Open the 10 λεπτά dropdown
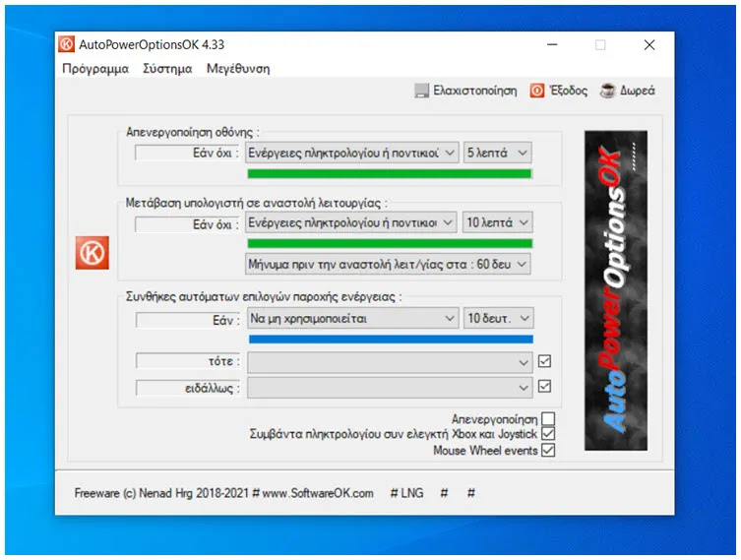The width and height of the screenshot is (741, 560). [x=497, y=222]
